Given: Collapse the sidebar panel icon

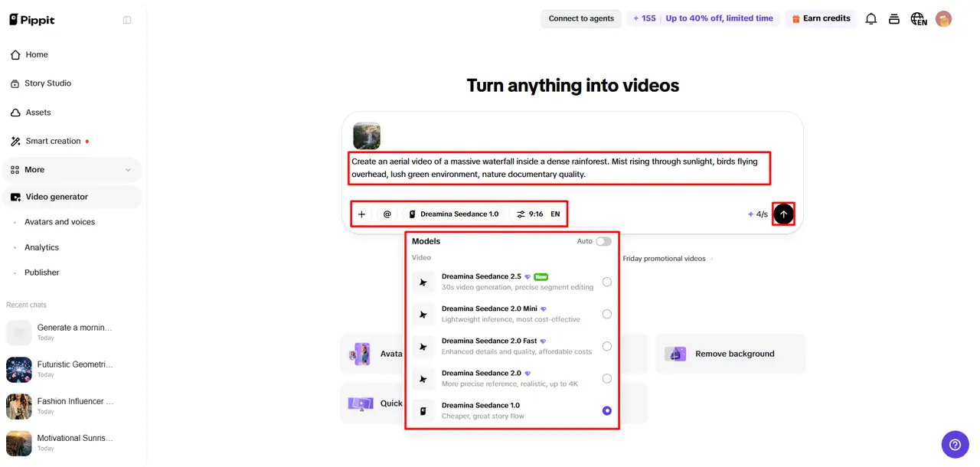Looking at the screenshot, I should tap(127, 20).
